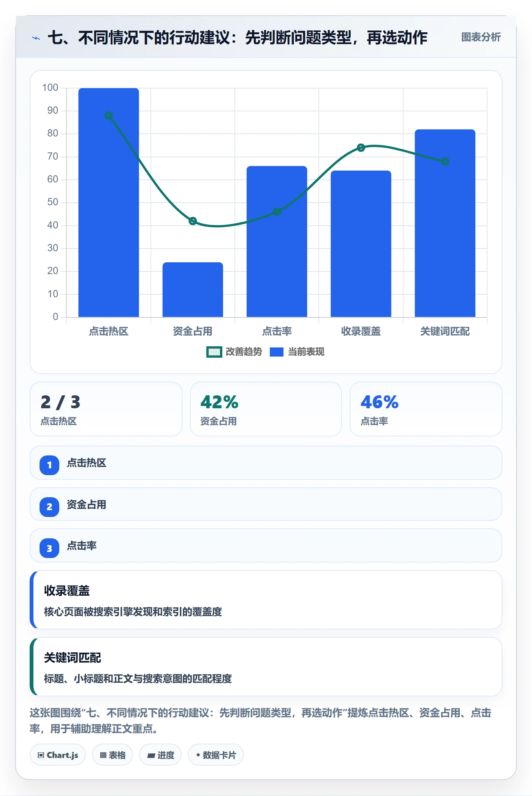Click the 收录覆盖 x-axis label
Screen dimensions: 532x796
pos(361,331)
